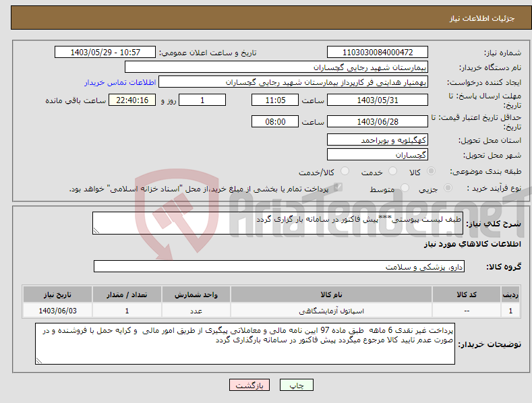Click the requester field بهمنیار هدایتی فر
The image size is (532, 403).
point(293,82)
